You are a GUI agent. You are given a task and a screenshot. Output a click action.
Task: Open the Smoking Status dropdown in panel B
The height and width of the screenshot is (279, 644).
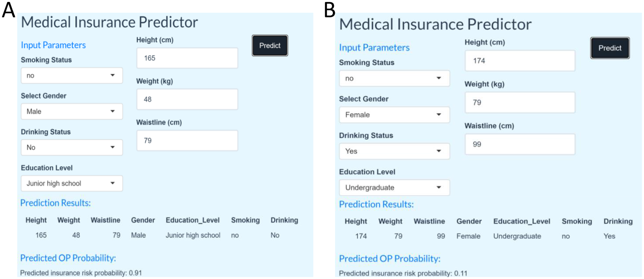(x=394, y=78)
